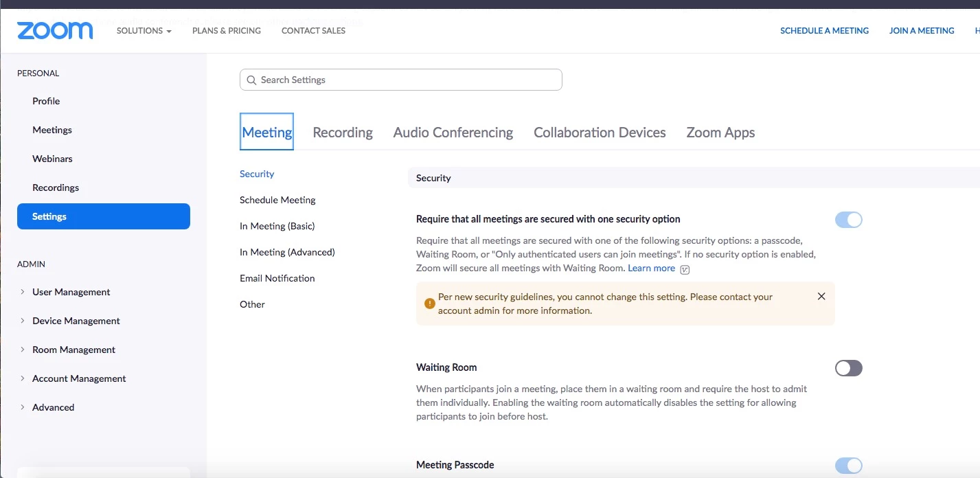Dismiss the security guidelines notice
The height and width of the screenshot is (478, 980).
pyautogui.click(x=821, y=297)
